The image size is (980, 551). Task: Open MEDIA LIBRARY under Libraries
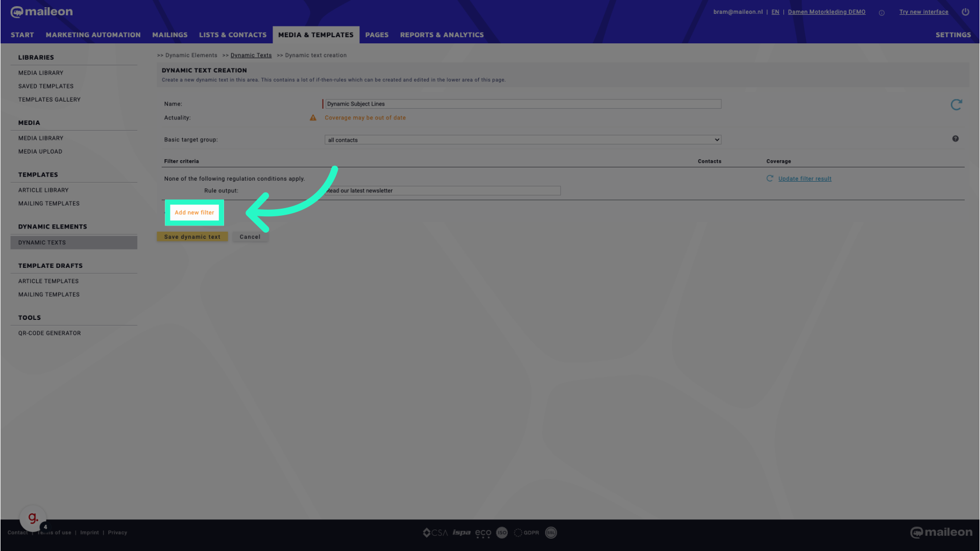point(41,73)
